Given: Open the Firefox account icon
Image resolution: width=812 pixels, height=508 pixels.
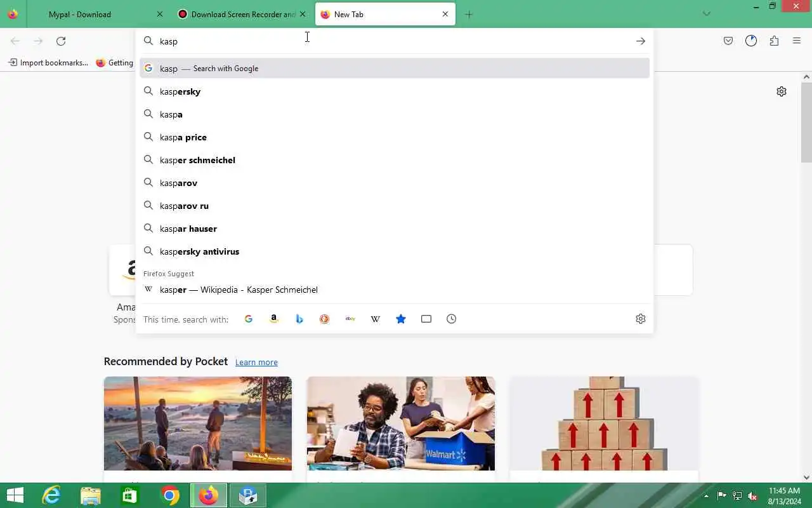Looking at the screenshot, I should pyautogui.click(x=751, y=41).
